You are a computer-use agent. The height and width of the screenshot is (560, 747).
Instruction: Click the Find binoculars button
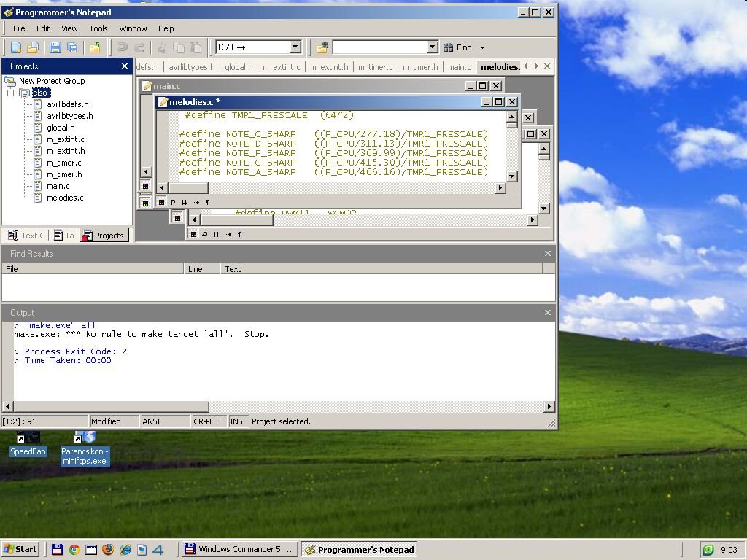click(457, 47)
